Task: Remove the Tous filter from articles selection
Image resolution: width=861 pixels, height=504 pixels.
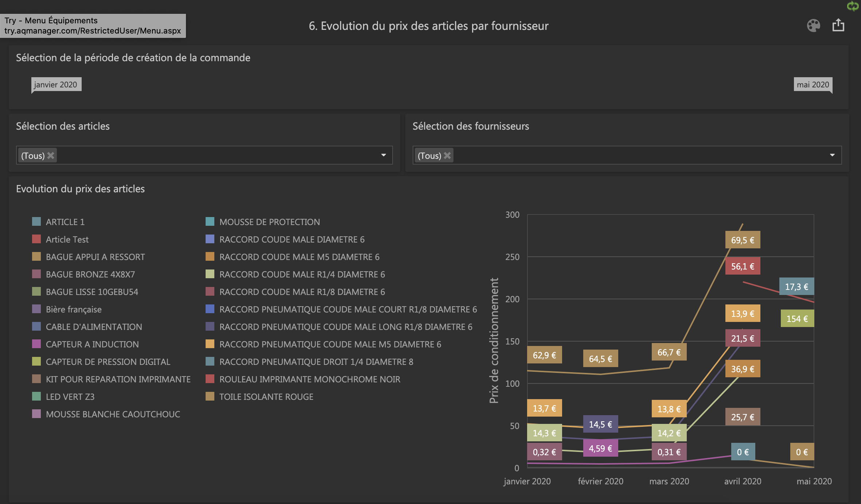Action: [51, 155]
